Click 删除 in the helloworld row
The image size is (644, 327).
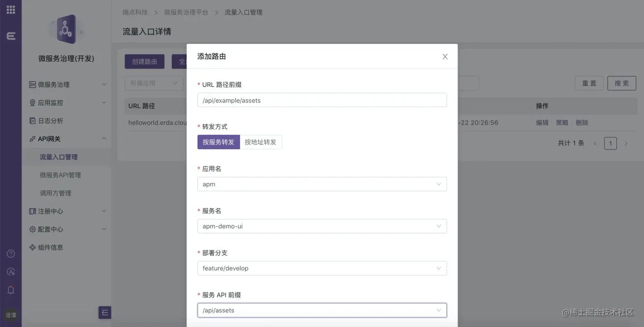(582, 123)
